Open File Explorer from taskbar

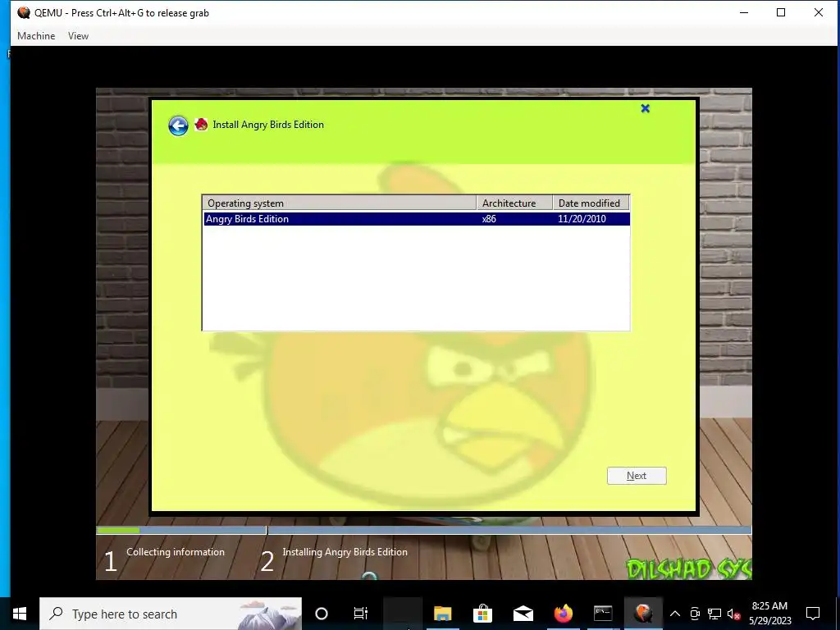(x=442, y=614)
